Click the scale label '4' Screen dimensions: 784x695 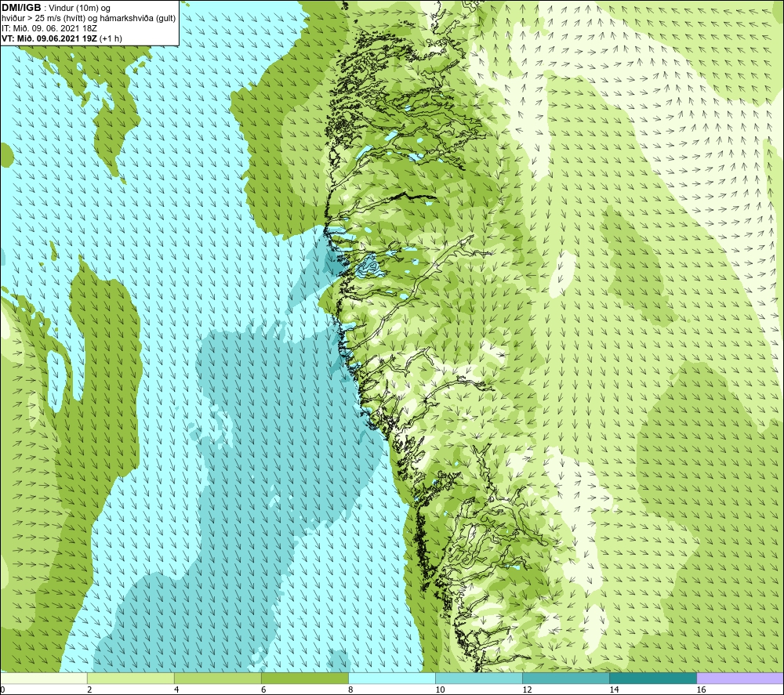click(x=176, y=690)
